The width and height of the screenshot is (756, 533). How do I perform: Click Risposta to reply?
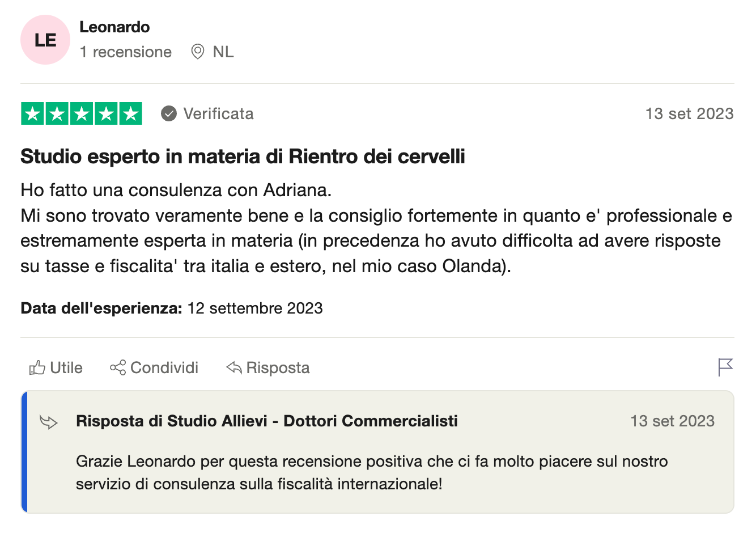click(x=268, y=368)
